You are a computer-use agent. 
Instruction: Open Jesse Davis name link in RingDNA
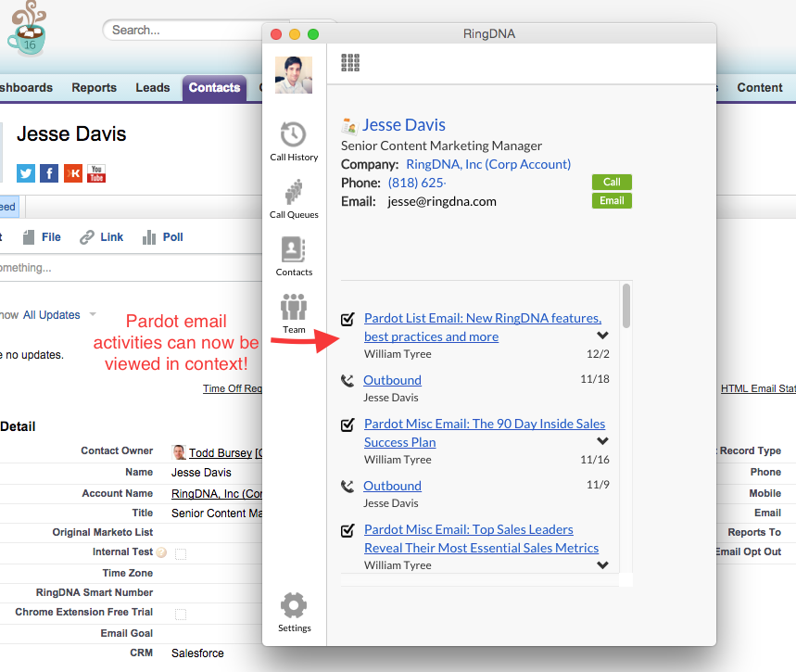tap(404, 125)
